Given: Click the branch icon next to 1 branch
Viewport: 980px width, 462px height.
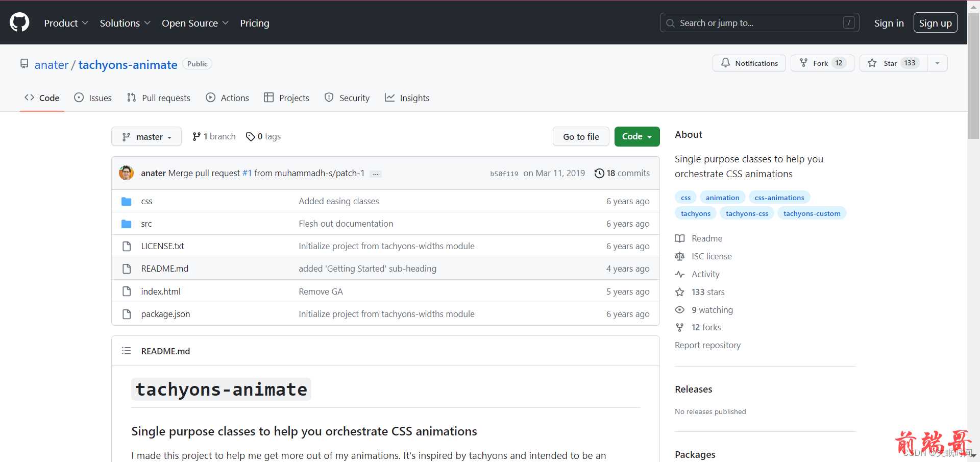Looking at the screenshot, I should click(197, 136).
